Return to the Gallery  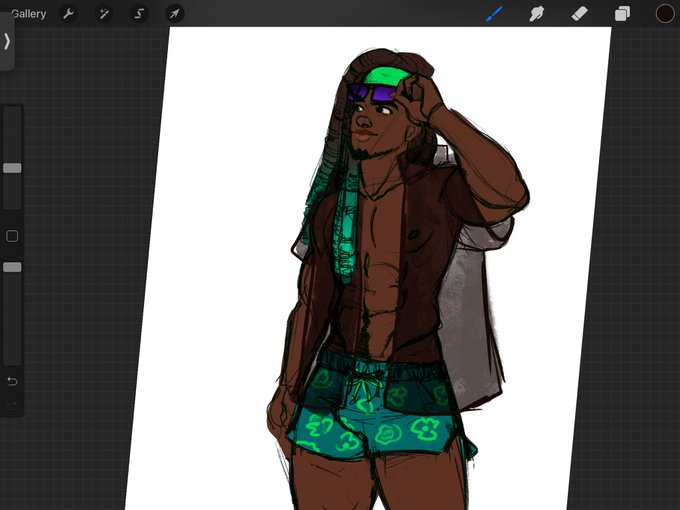[x=29, y=14]
